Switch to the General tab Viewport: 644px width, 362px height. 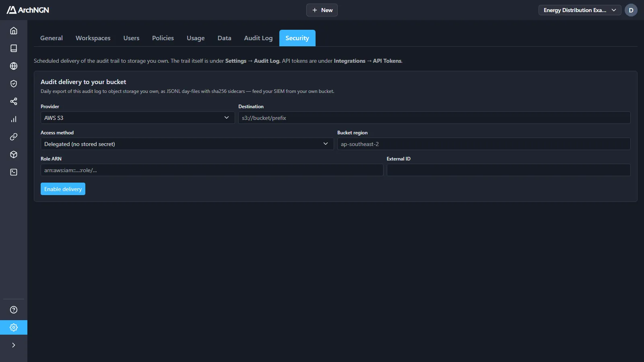52,38
